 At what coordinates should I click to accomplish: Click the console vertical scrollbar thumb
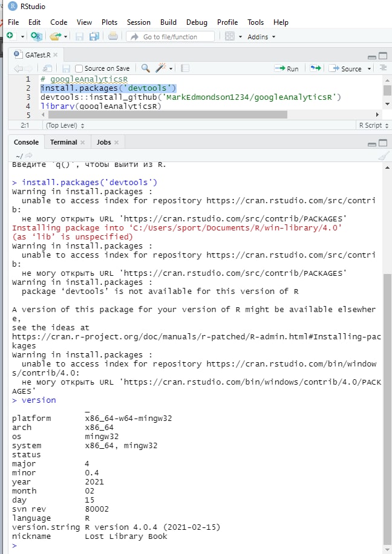tap(387, 410)
